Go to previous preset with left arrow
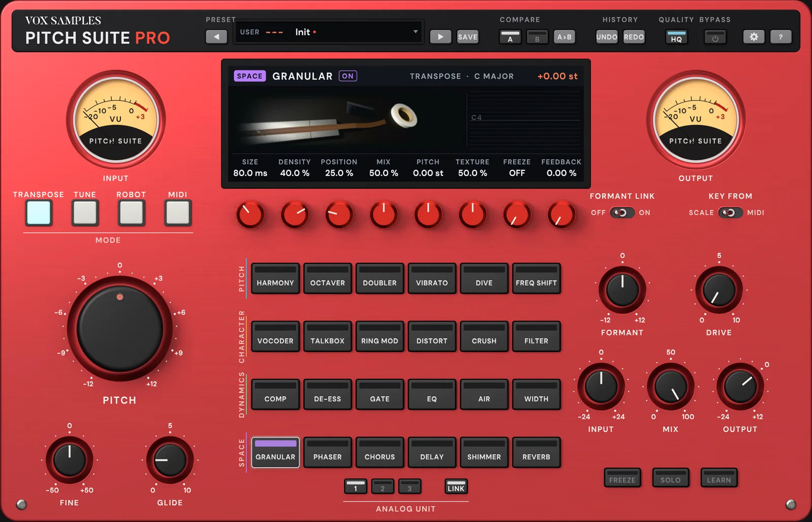The width and height of the screenshot is (812, 522). point(216,37)
